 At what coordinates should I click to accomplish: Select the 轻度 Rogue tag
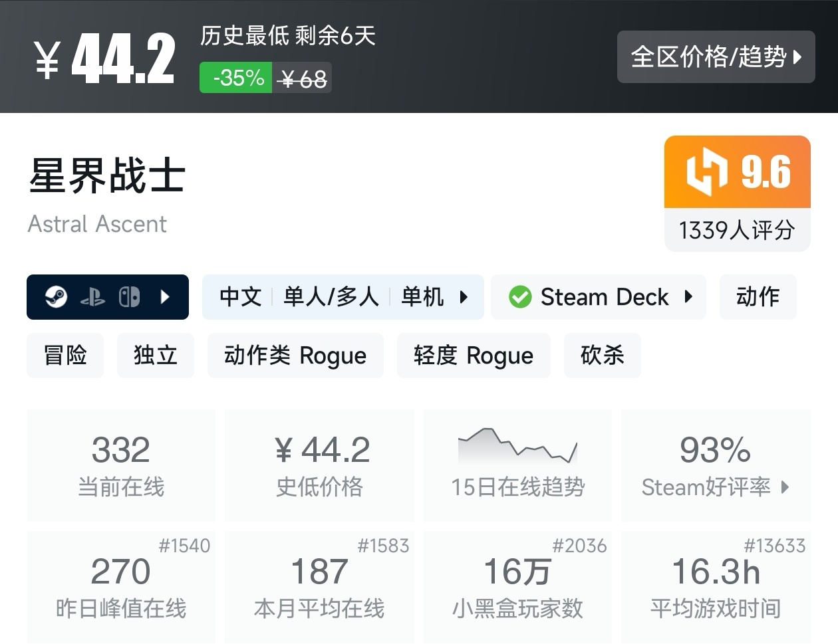coord(474,356)
